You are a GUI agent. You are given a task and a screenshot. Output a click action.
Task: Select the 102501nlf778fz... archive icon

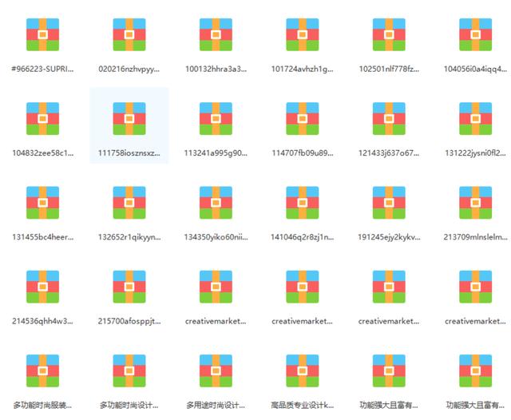(x=389, y=34)
